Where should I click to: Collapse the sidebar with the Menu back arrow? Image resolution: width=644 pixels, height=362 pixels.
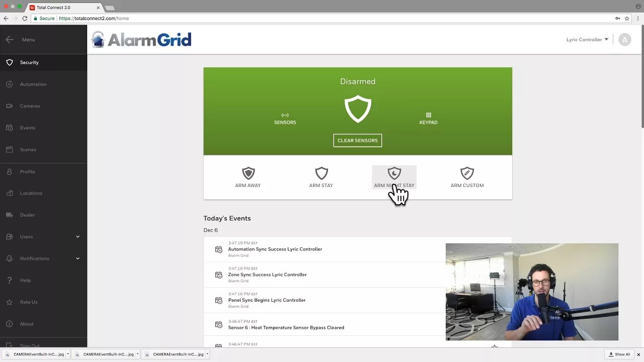[x=10, y=40]
